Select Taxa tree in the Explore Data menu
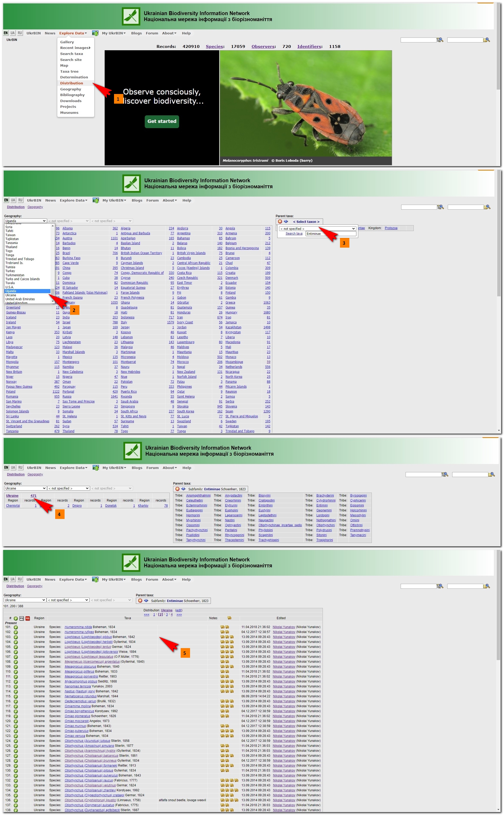 69,72
